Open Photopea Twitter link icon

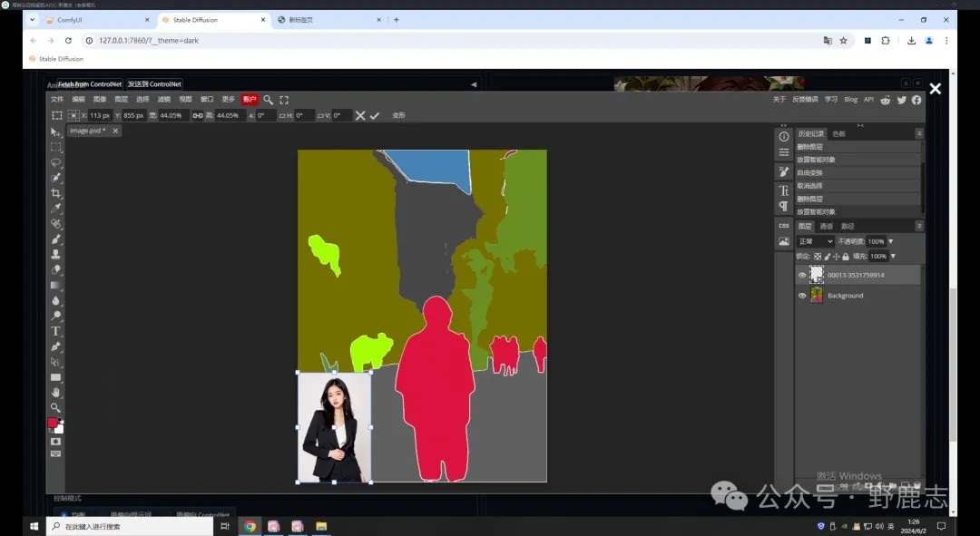coord(901,100)
